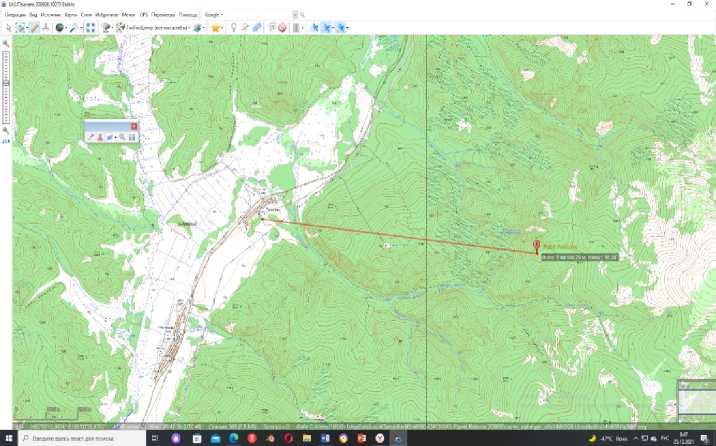The height and width of the screenshot is (446, 716).
Task: Click the maps selection globe icon
Action: pyautogui.click(x=106, y=28)
